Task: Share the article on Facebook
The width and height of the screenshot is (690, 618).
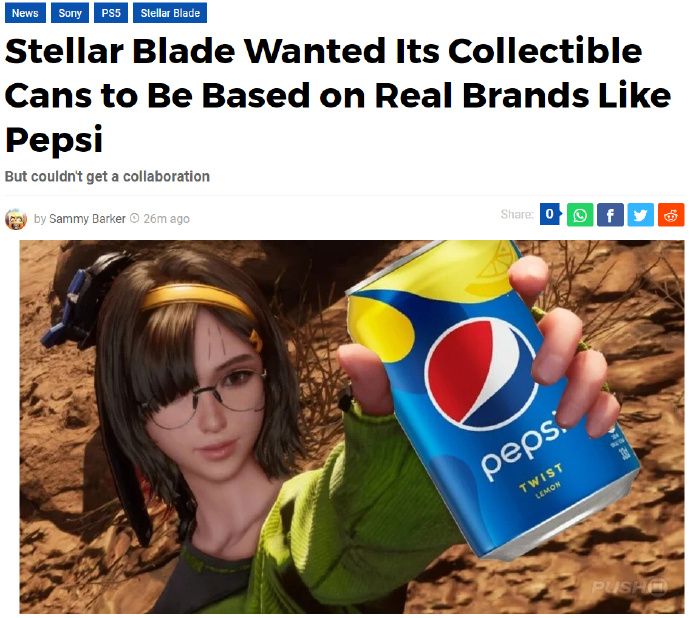Action: (610, 215)
